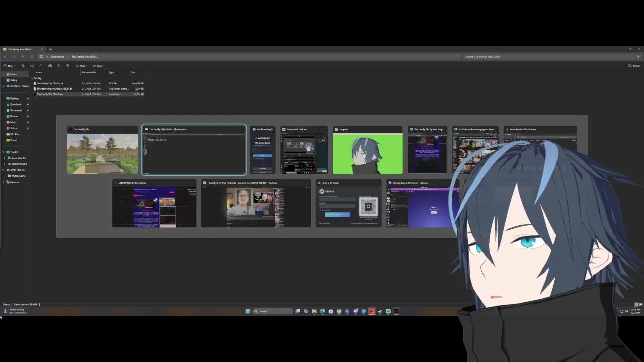Select The Family Trip DEMO File Explorer thumbnail
Image resolution: width=644 pixels, height=362 pixels.
coord(194,150)
